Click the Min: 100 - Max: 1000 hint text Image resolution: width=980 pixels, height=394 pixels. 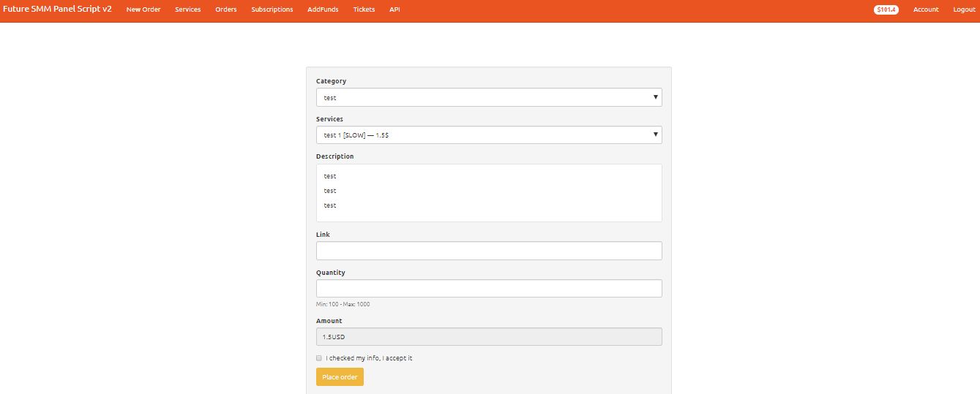pos(343,304)
